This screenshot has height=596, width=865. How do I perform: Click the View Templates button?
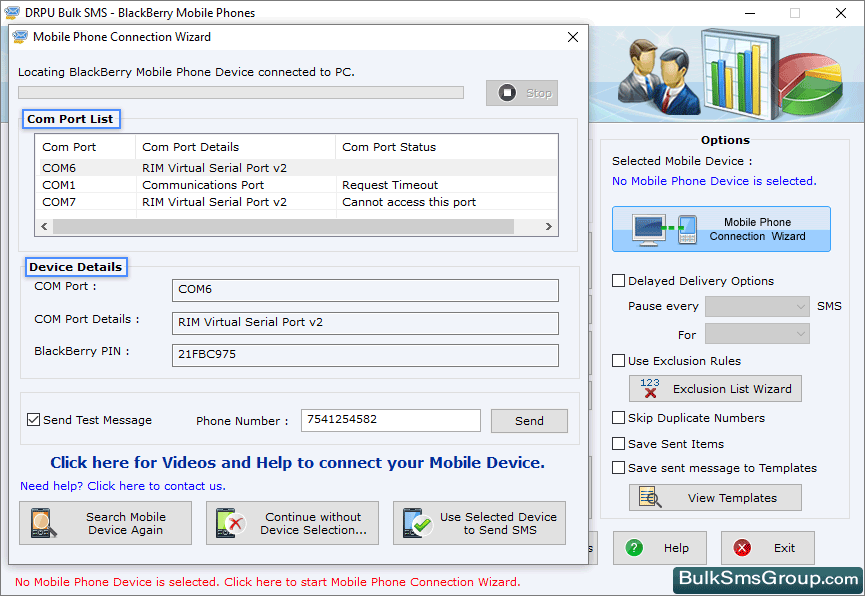715,498
